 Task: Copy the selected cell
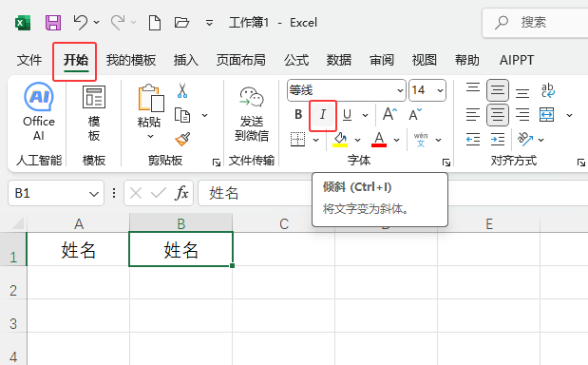point(182,115)
